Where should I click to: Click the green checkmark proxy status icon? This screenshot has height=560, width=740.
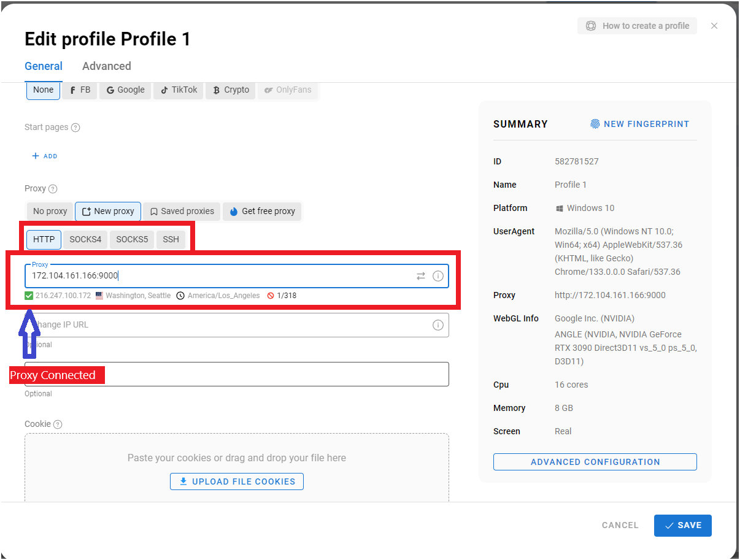pyautogui.click(x=28, y=295)
